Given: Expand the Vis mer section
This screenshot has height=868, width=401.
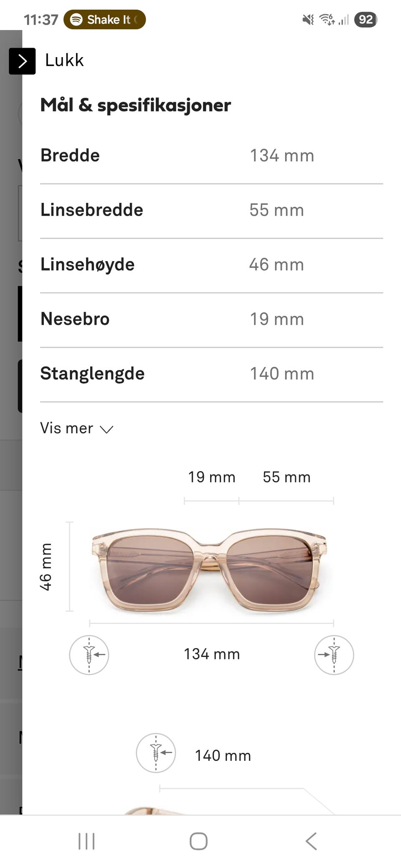Looking at the screenshot, I should click(x=67, y=428).
